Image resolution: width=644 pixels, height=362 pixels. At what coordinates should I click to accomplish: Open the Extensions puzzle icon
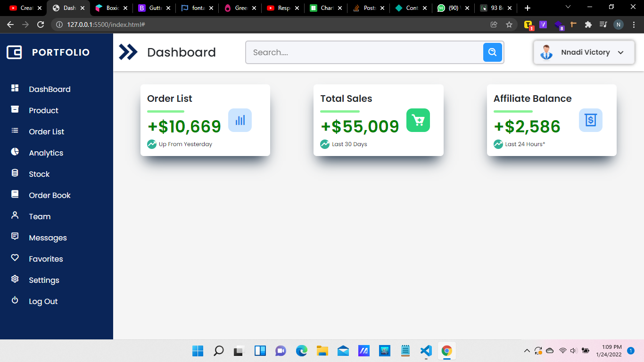pos(588,25)
